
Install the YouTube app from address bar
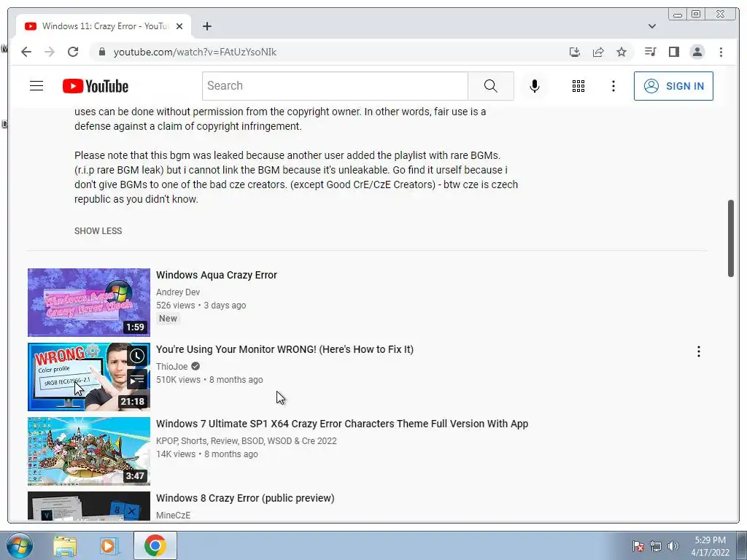coord(575,52)
